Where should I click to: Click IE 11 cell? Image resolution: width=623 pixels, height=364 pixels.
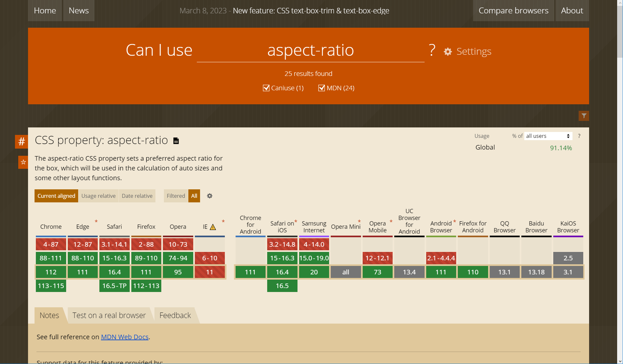tap(210, 272)
